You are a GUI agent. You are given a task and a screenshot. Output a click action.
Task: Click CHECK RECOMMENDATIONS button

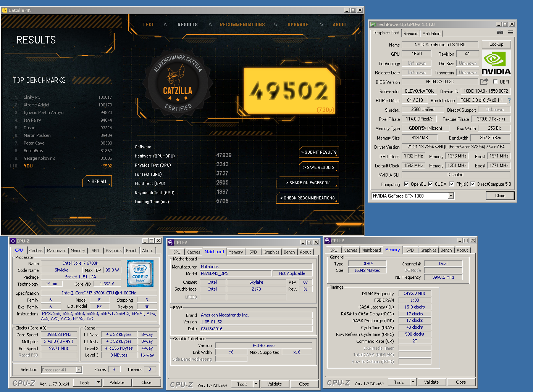pyautogui.click(x=308, y=198)
